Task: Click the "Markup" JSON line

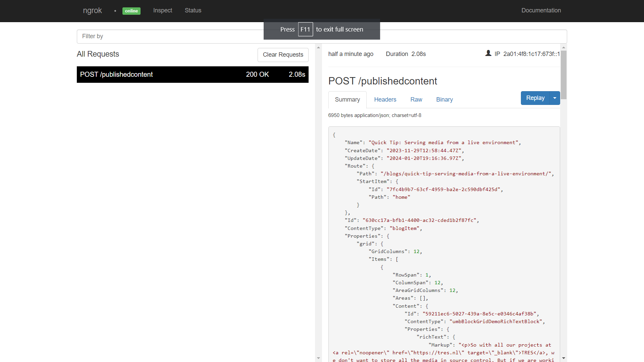Action: click(x=490, y=345)
